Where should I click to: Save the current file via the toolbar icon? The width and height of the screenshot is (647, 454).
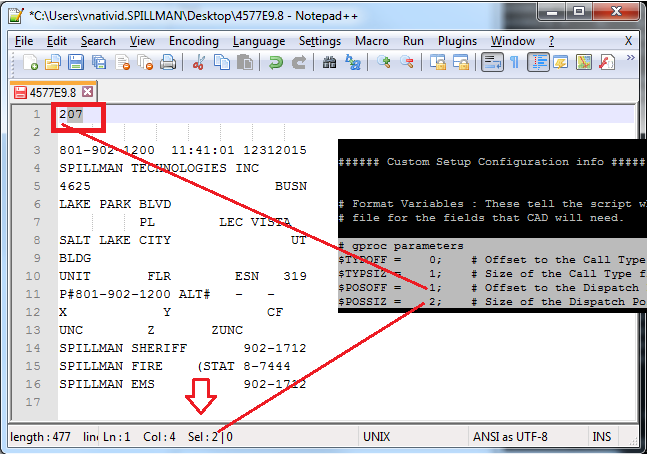tap(76, 63)
